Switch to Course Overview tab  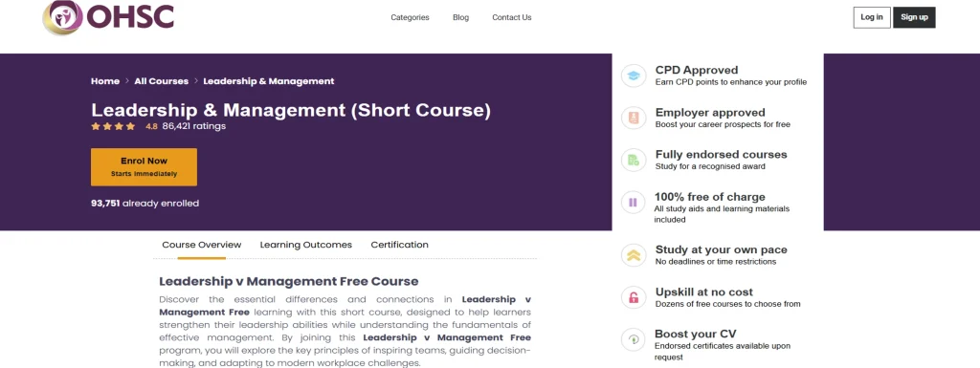click(x=201, y=245)
